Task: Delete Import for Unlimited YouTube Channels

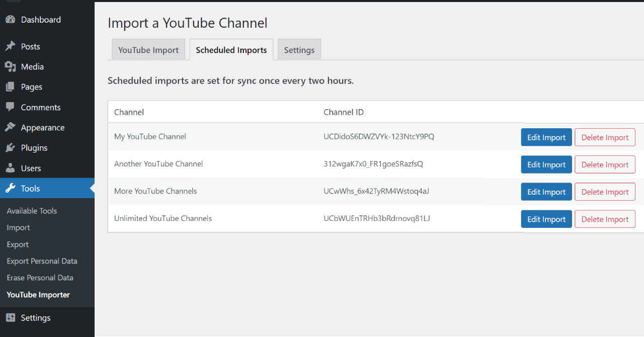Action: click(605, 219)
